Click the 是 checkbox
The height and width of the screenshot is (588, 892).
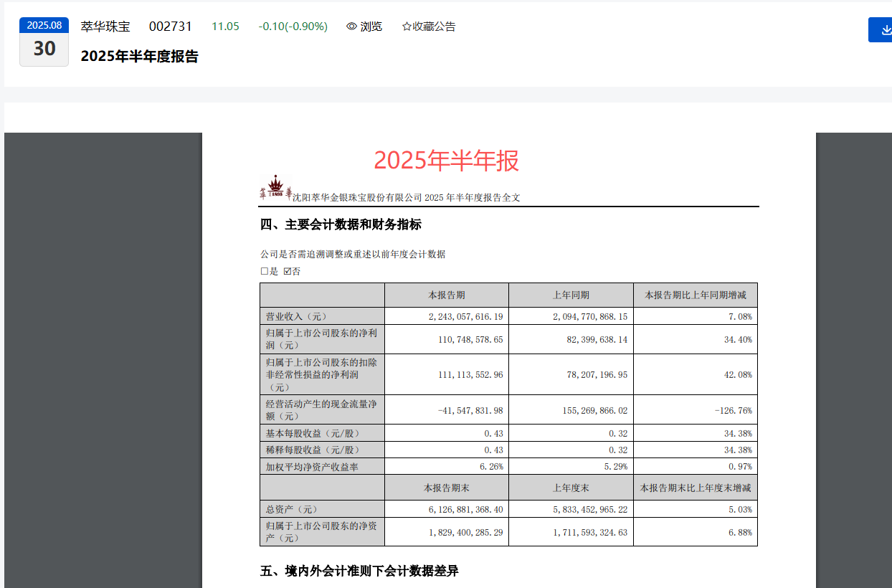click(x=264, y=272)
